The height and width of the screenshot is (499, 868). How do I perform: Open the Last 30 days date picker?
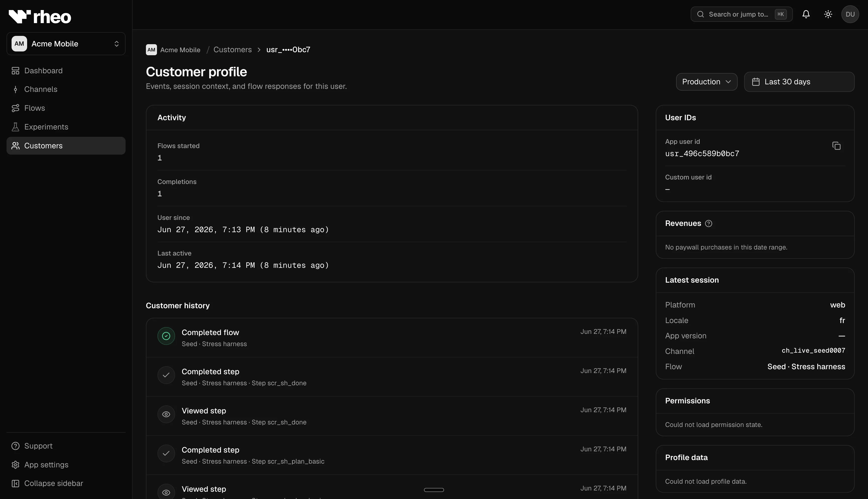point(799,82)
